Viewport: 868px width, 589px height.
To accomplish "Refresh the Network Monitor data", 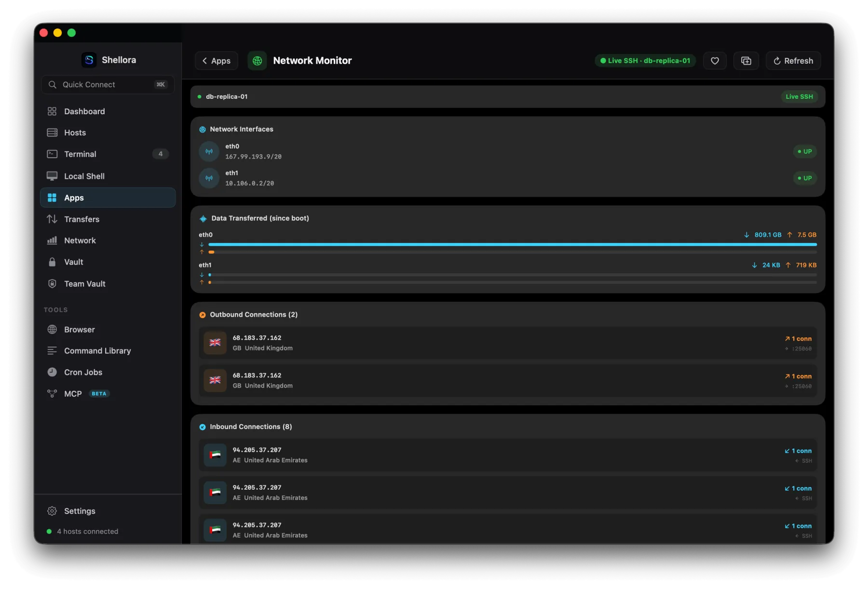I will pyautogui.click(x=793, y=61).
